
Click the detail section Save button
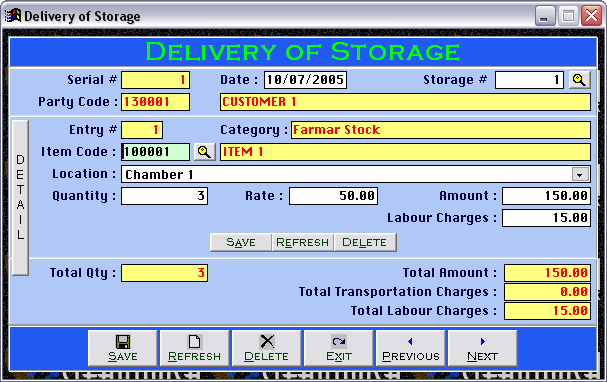241,242
